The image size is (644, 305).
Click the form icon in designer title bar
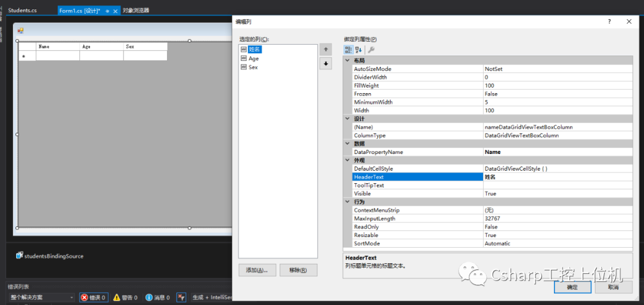pos(20,30)
